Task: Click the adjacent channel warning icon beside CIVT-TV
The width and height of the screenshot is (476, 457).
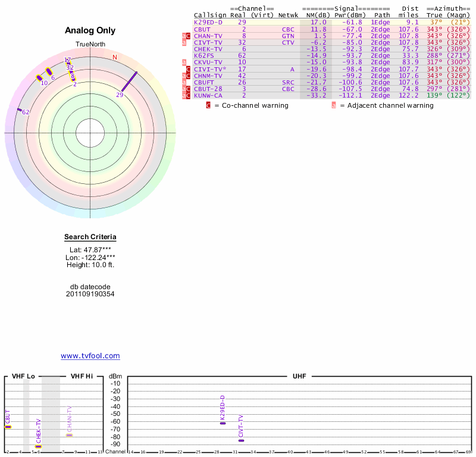Action: pos(184,43)
